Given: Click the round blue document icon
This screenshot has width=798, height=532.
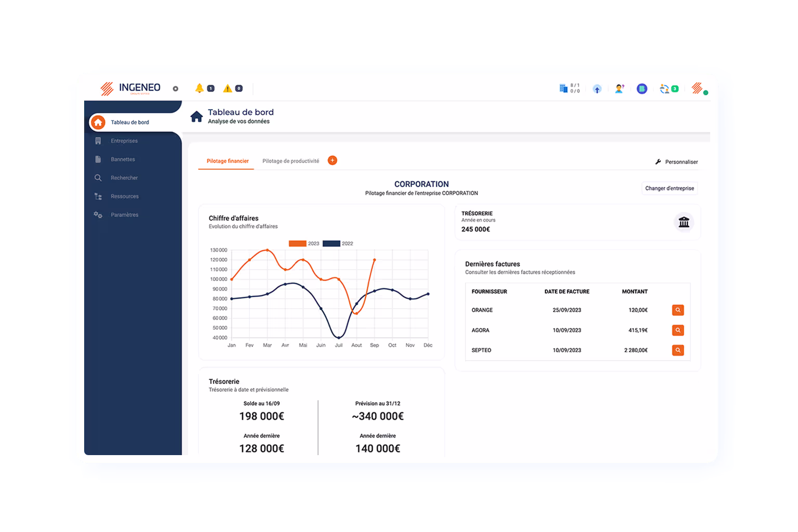Looking at the screenshot, I should tap(642, 89).
